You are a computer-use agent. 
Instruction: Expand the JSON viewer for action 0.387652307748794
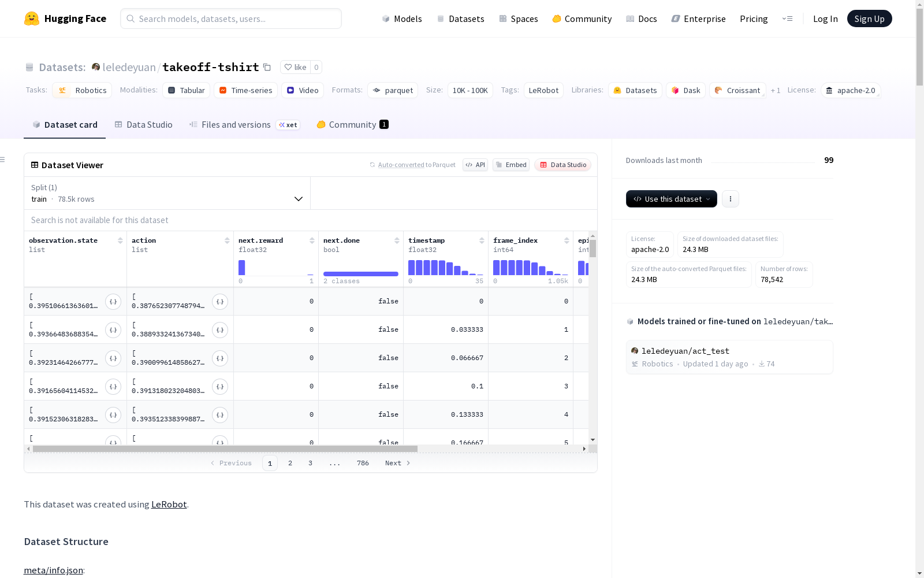[x=220, y=302]
